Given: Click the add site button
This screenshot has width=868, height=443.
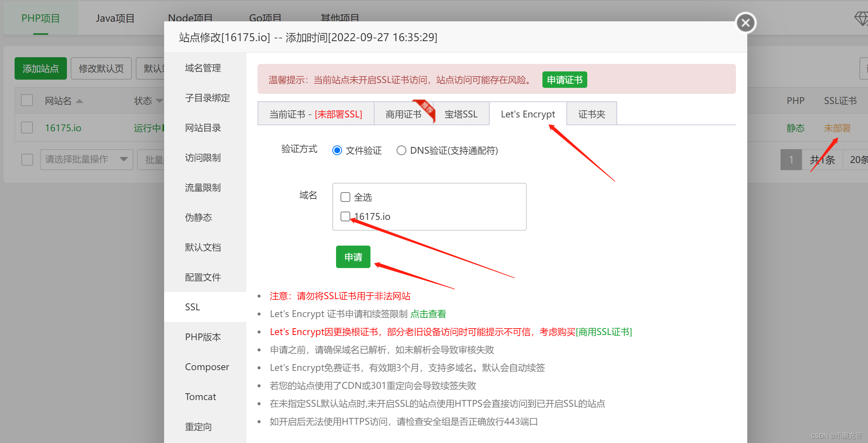Looking at the screenshot, I should click(41, 68).
